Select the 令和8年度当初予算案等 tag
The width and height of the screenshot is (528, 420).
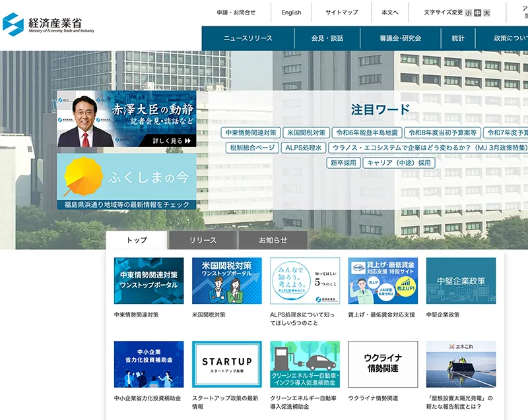click(442, 133)
